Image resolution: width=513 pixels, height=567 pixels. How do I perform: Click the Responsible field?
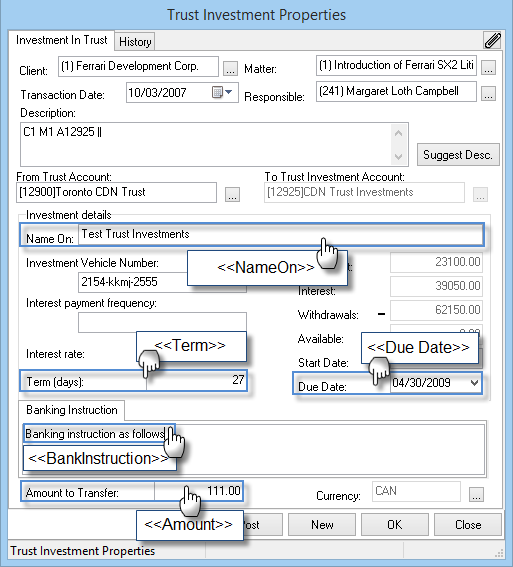coord(396,91)
